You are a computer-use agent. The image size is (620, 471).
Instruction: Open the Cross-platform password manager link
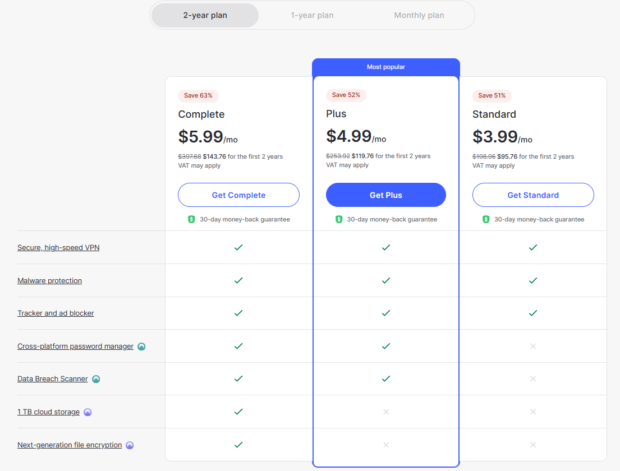point(74,346)
